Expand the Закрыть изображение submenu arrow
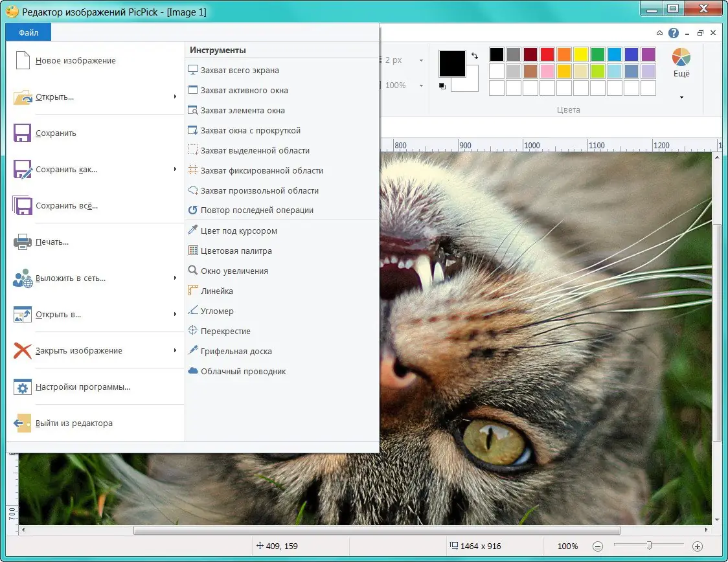 pos(175,350)
